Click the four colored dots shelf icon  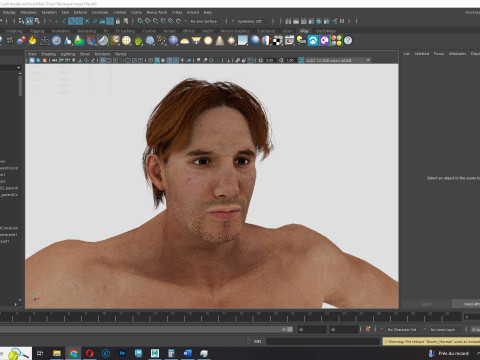336,41
